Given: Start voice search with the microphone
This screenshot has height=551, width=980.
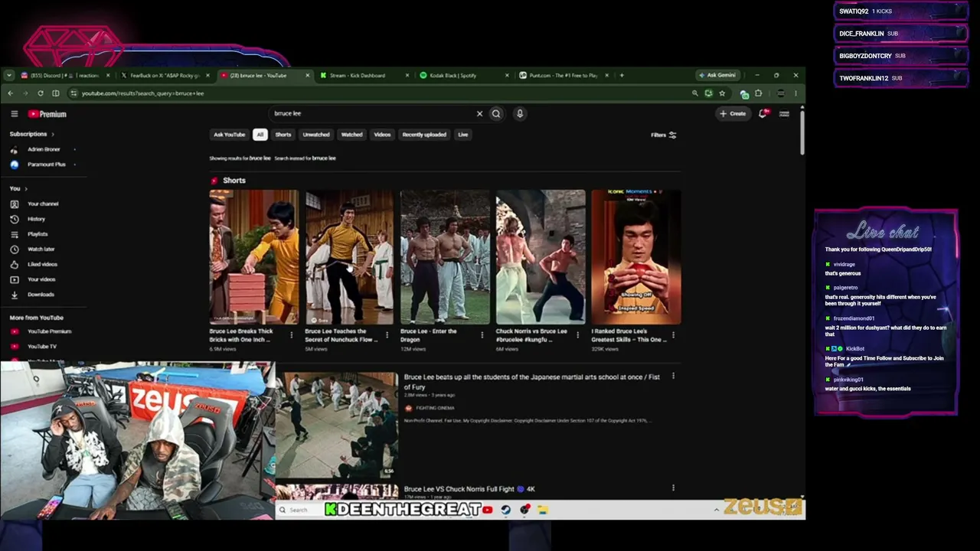Looking at the screenshot, I should [x=520, y=114].
